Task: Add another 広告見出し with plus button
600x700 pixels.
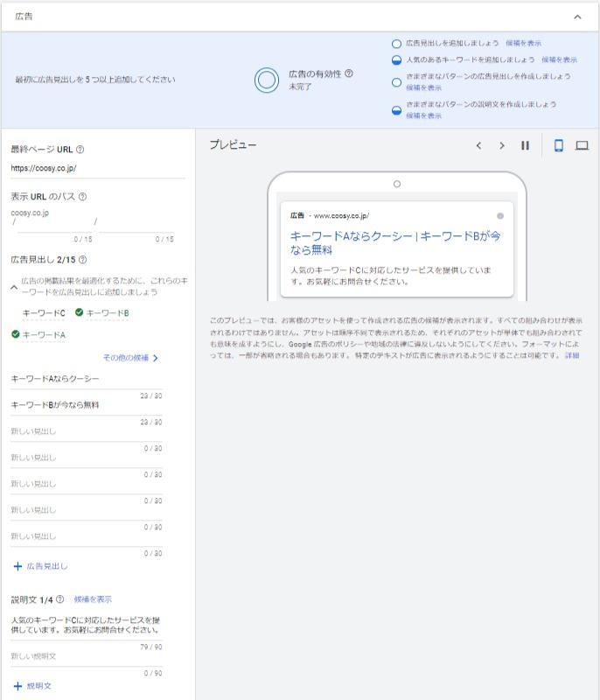Action: click(x=40, y=566)
